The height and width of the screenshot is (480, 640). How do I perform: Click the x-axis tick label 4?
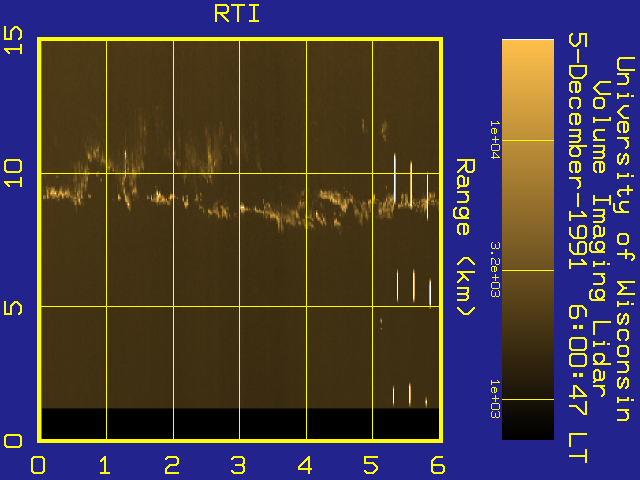[x=305, y=465]
